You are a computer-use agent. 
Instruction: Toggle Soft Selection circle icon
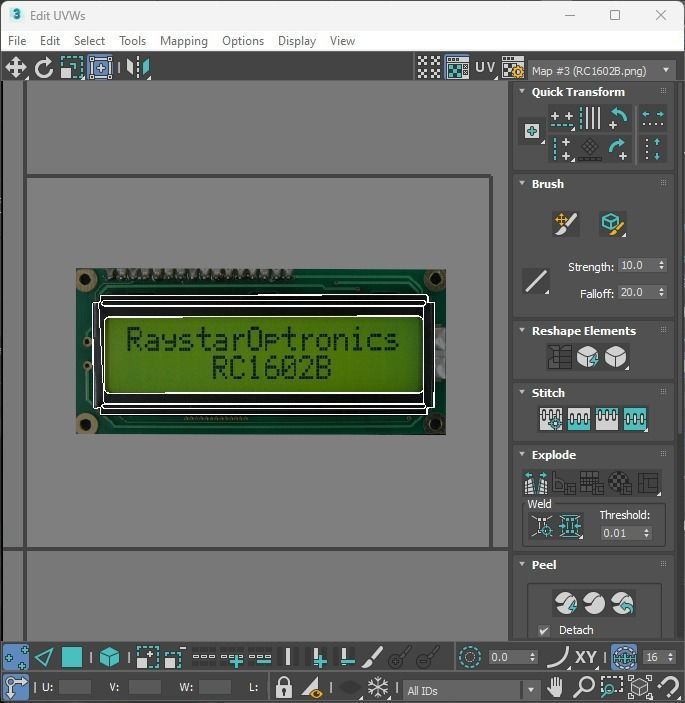[470, 658]
